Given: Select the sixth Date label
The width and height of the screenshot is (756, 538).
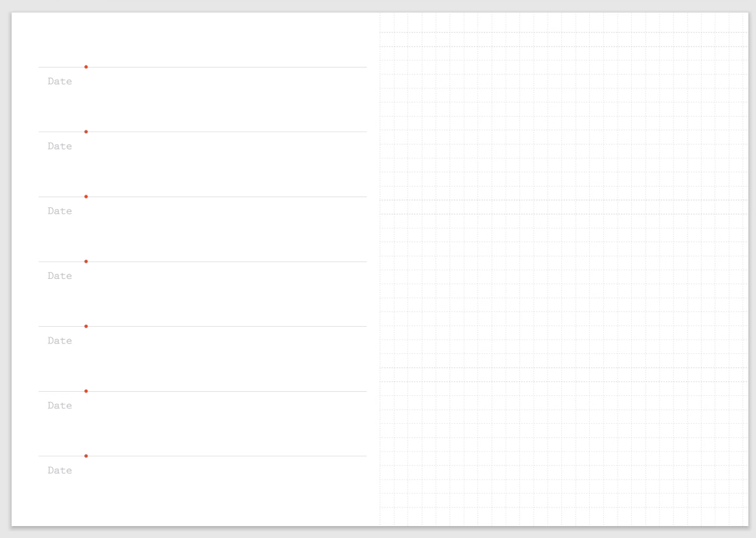Looking at the screenshot, I should click(x=60, y=406).
